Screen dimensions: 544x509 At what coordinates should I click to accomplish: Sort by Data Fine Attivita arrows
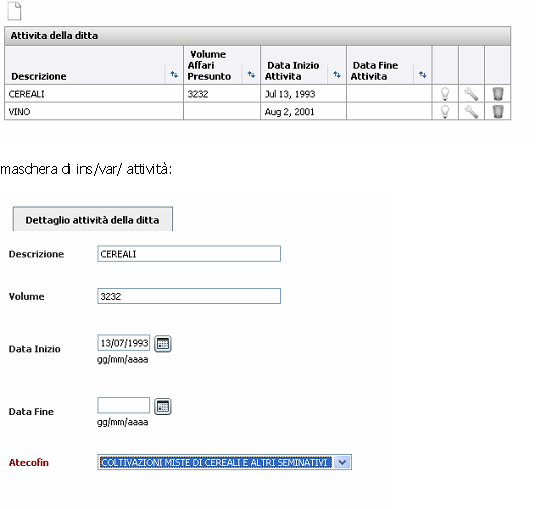pos(423,74)
